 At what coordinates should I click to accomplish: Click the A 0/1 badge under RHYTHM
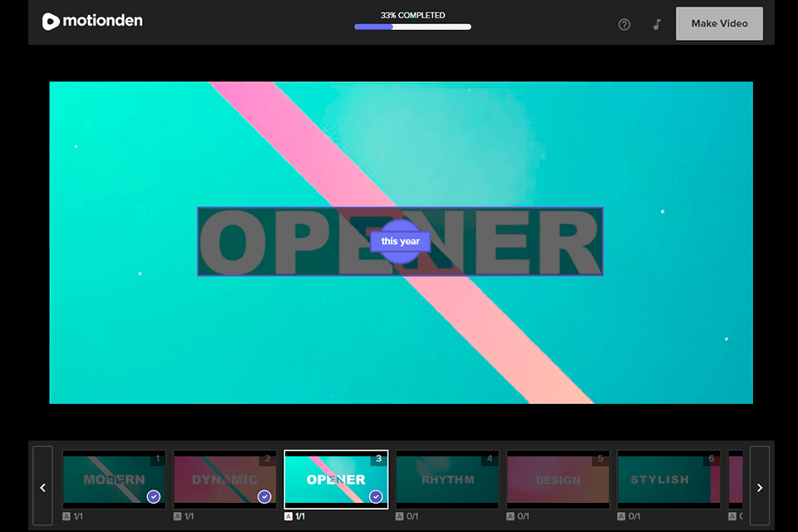[x=405, y=515]
